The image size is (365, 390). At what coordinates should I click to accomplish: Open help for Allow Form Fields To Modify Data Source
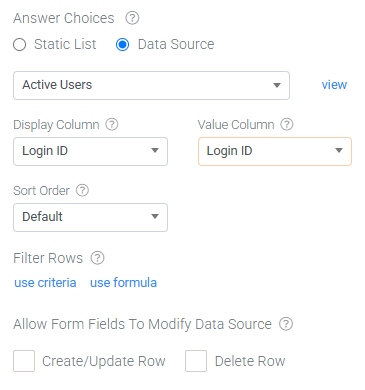286,324
